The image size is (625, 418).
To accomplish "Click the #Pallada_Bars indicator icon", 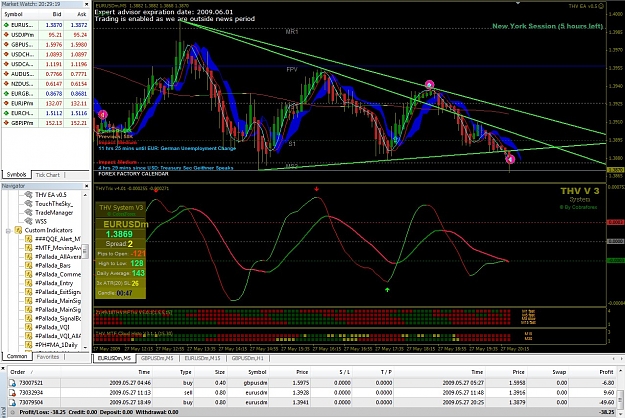I will click(x=28, y=265).
